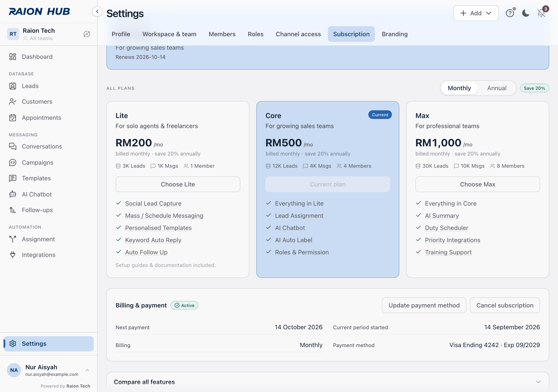Screen dimensions: 558x392
Task: Expand Compare all features section
Action: coord(327,382)
